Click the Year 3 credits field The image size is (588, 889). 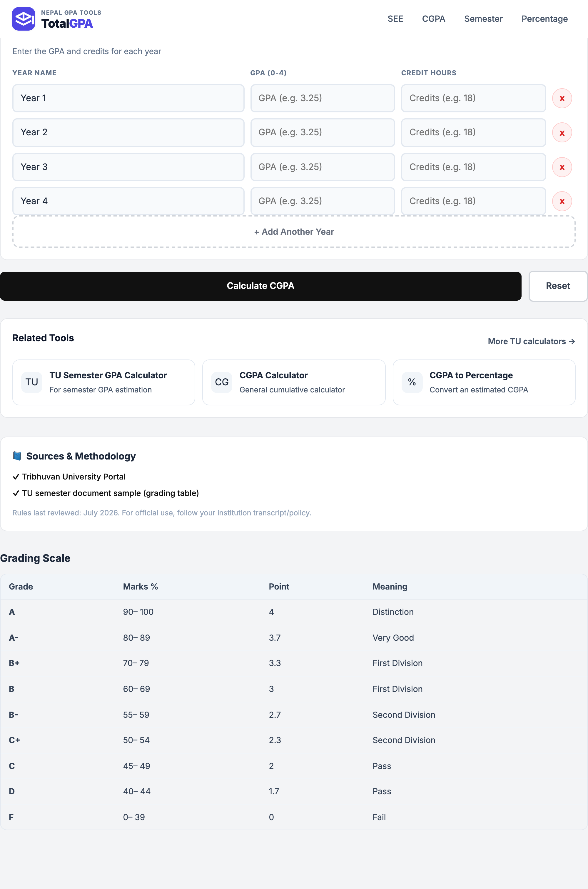[x=473, y=167]
